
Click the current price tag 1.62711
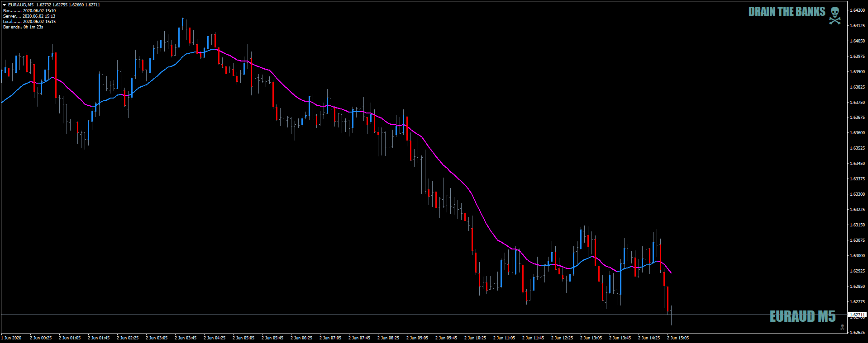[857, 315]
